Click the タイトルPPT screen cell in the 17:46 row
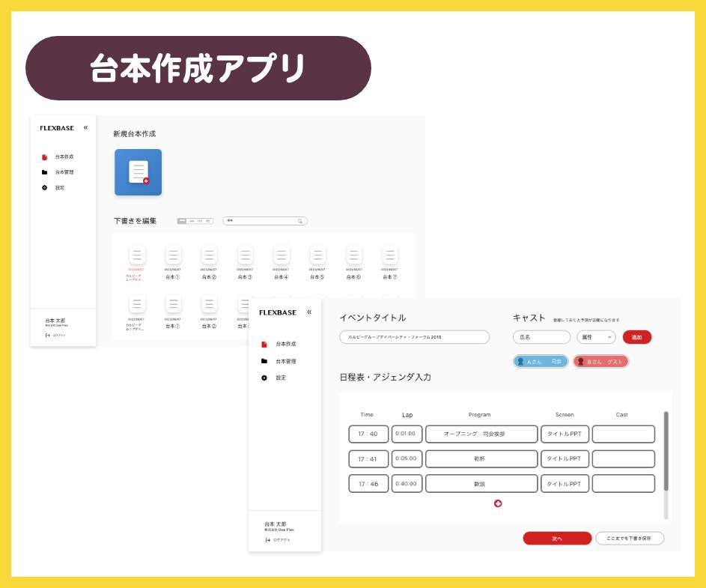The width and height of the screenshot is (706, 588). 565,483
